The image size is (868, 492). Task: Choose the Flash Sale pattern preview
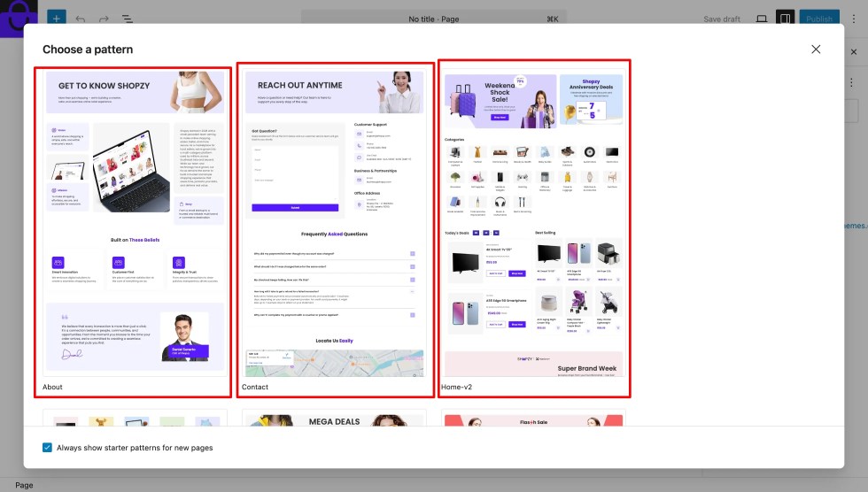point(533,418)
